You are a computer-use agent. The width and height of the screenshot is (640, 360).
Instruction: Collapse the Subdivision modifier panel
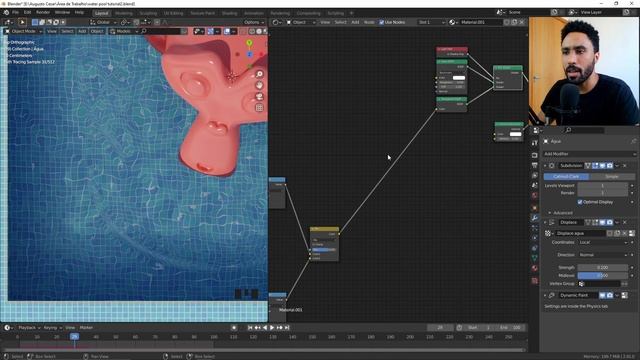[545, 166]
